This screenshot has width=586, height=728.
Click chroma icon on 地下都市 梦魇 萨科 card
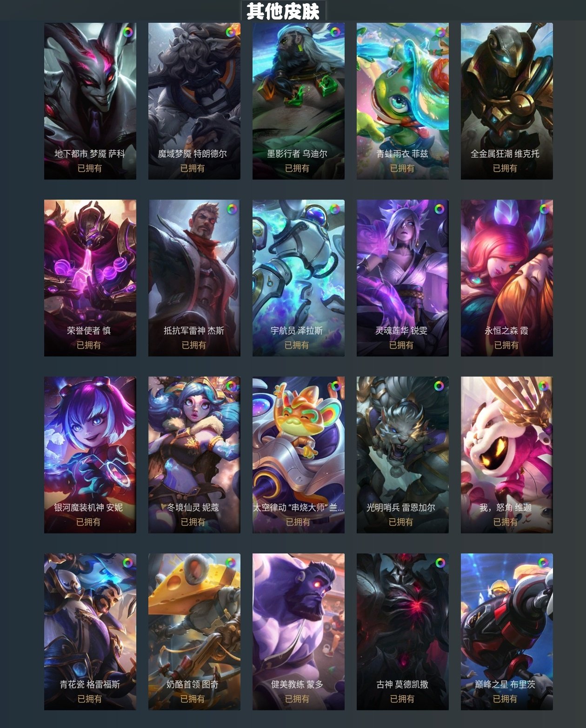click(x=128, y=33)
